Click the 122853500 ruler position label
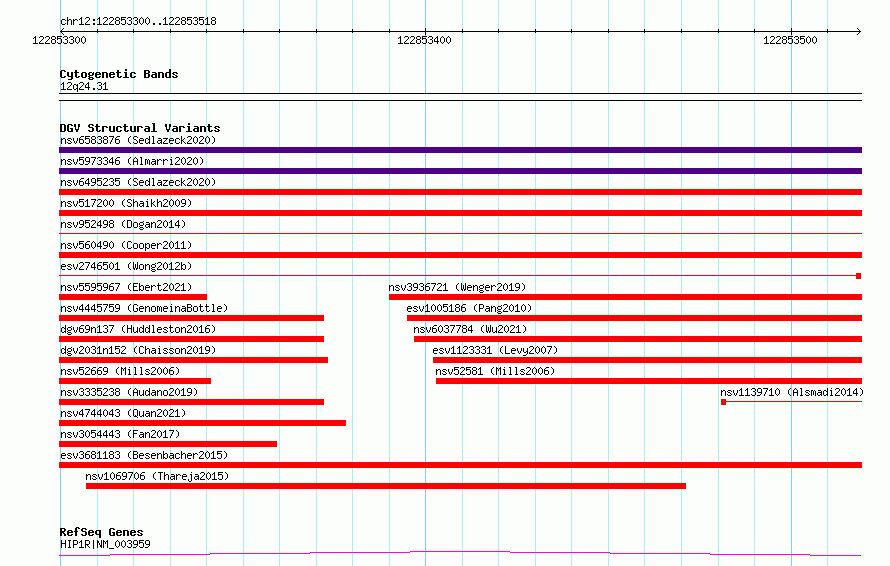 point(790,40)
